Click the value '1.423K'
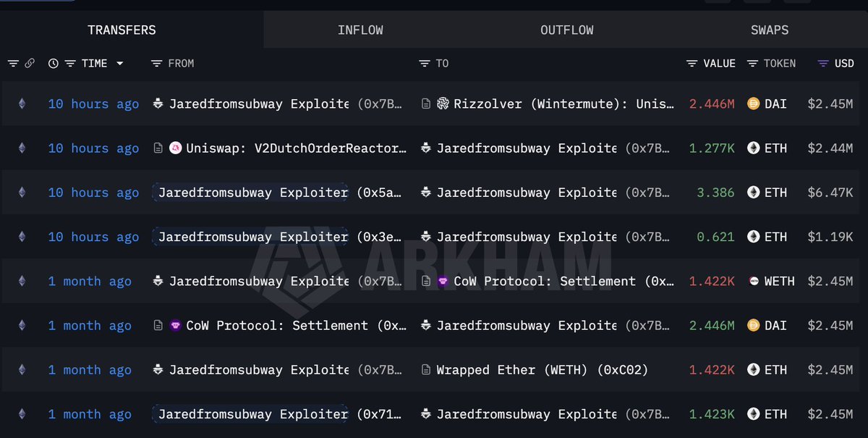Viewport: 868px width, 438px height. pos(712,414)
